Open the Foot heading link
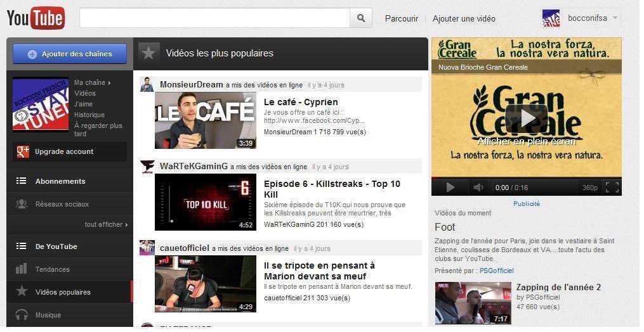This screenshot has height=332, width=644. (x=445, y=227)
